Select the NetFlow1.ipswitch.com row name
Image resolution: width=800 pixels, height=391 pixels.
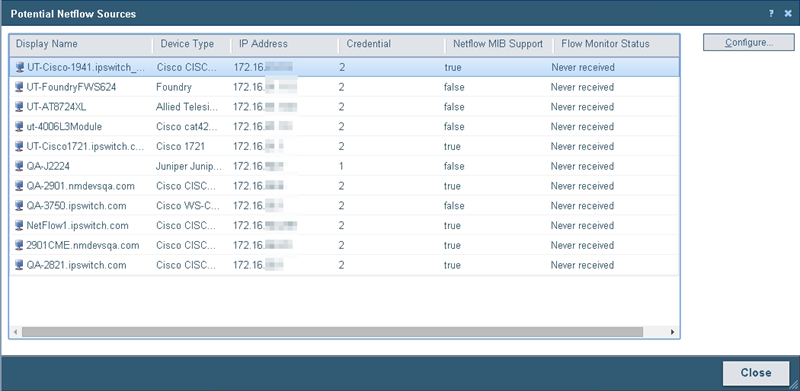(78, 226)
